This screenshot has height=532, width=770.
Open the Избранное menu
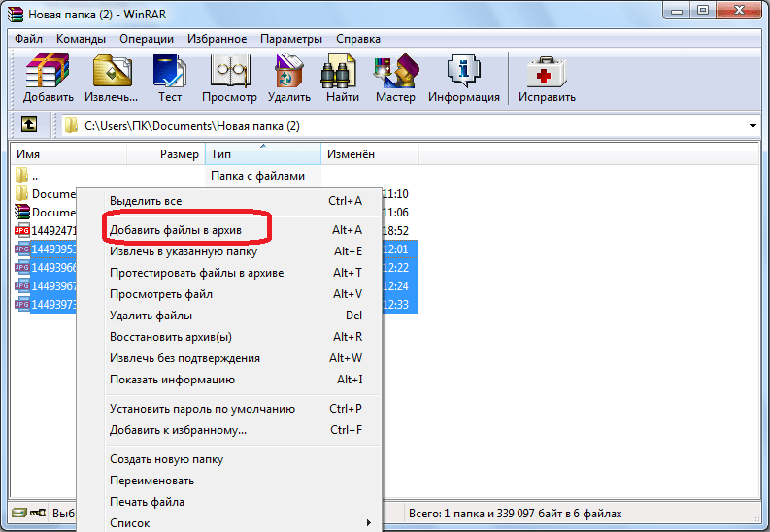coord(218,39)
